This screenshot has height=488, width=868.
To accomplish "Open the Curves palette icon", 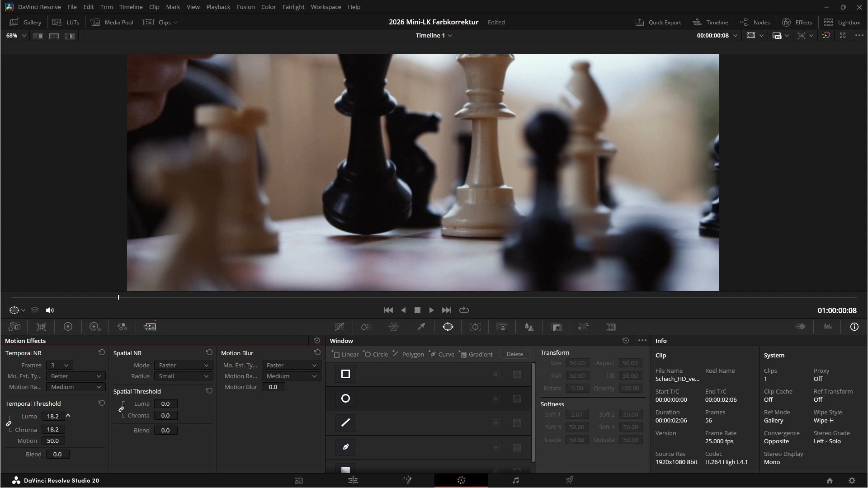I will [x=339, y=327].
